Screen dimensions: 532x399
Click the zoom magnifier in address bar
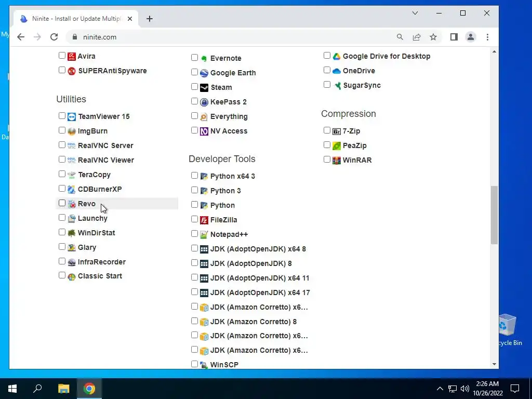click(400, 37)
